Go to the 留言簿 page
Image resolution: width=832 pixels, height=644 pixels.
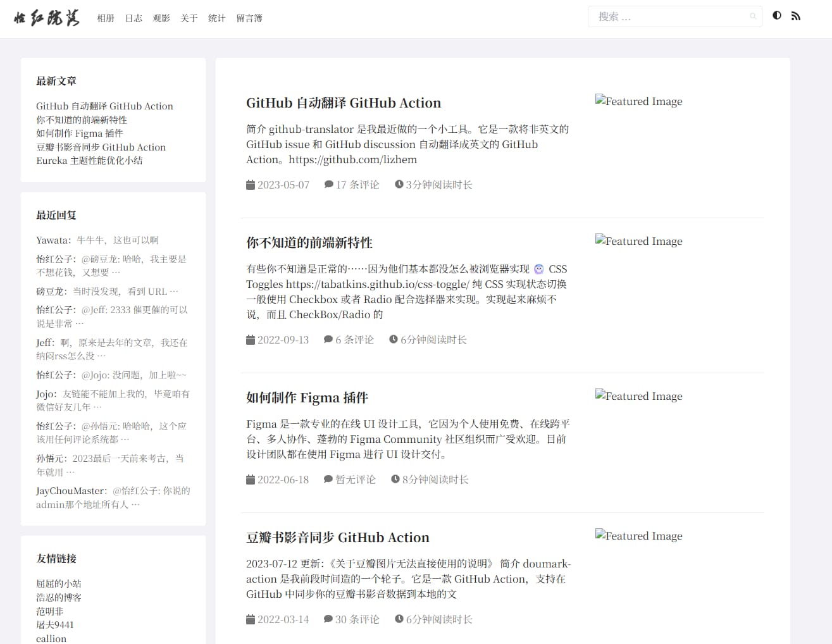tap(249, 18)
